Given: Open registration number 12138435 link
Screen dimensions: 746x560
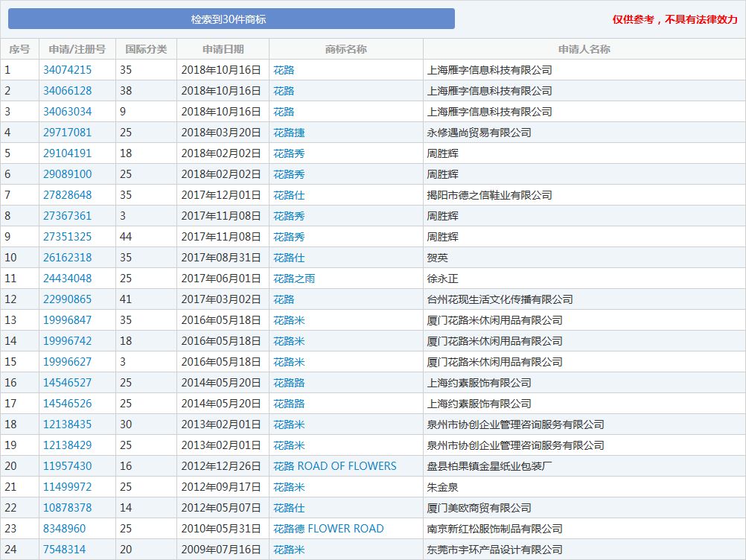Looking at the screenshot, I should click(67, 424).
